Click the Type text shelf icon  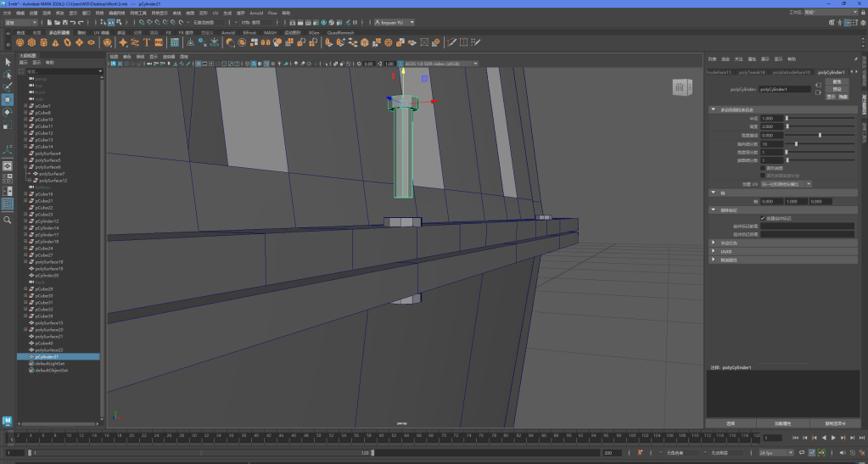[146, 42]
